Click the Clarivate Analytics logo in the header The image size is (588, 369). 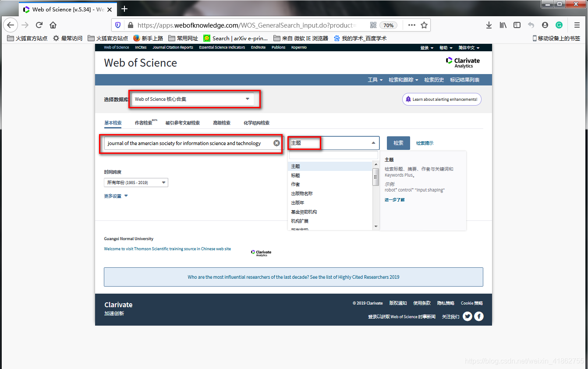point(463,63)
